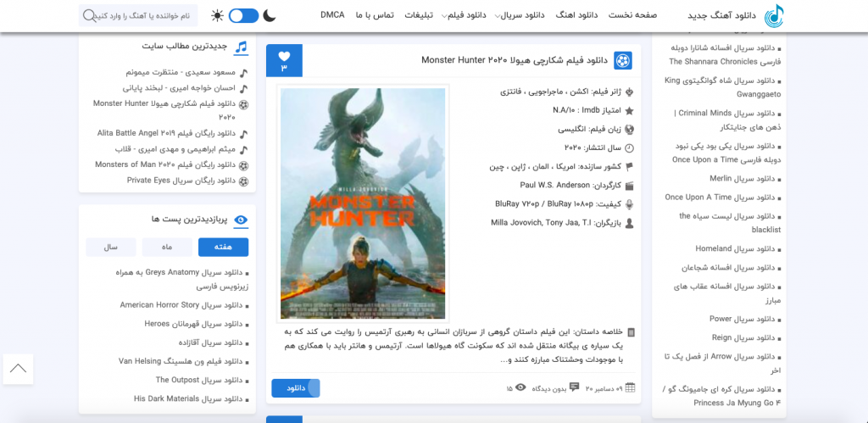Open the American Horror Story link
Image resolution: width=868 pixels, height=423 pixels.
pyautogui.click(x=181, y=305)
